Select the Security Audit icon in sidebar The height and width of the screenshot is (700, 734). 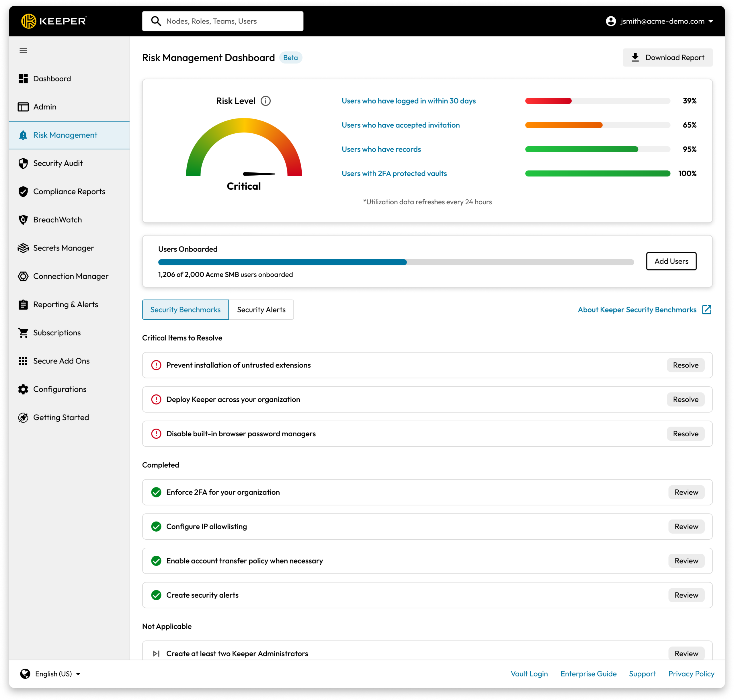[23, 163]
